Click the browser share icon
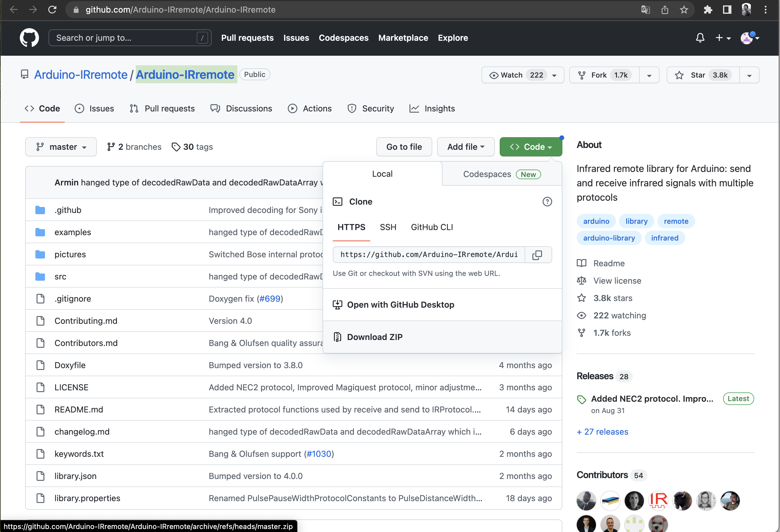Screen dimensions: 780x532 point(665,10)
